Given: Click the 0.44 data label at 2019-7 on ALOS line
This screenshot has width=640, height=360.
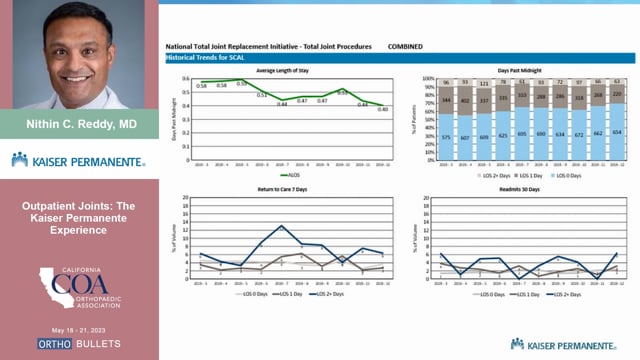Looking at the screenshot, I should point(282,104).
